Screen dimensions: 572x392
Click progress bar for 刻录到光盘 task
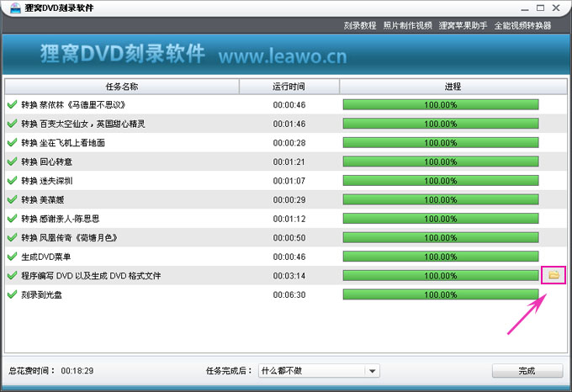tap(441, 294)
